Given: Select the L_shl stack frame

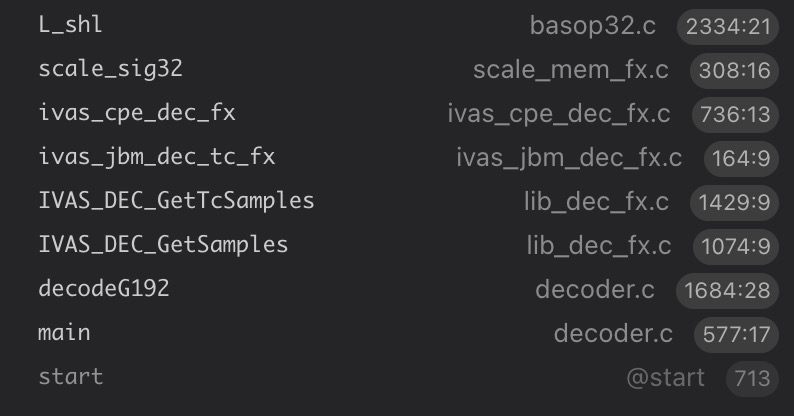Looking at the screenshot, I should click(x=70, y=25).
